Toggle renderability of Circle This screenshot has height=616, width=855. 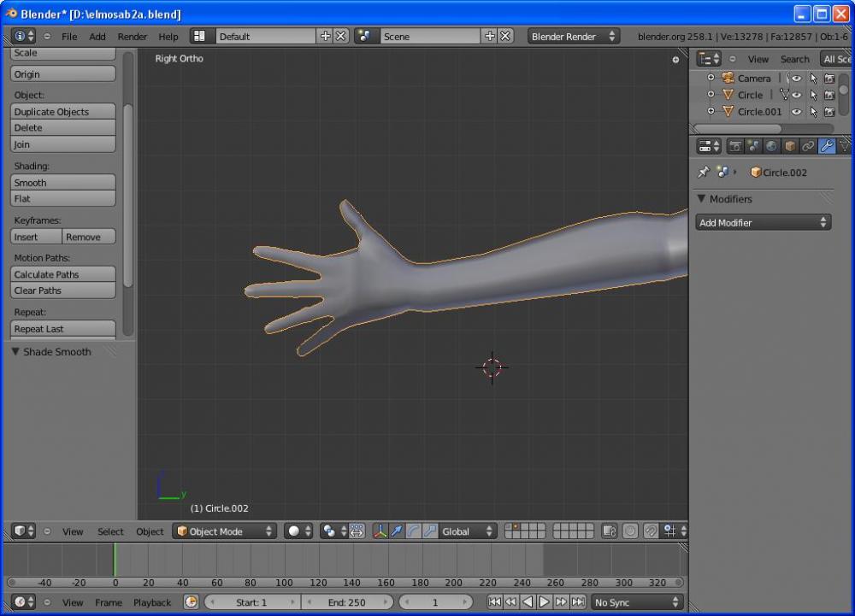[x=829, y=96]
